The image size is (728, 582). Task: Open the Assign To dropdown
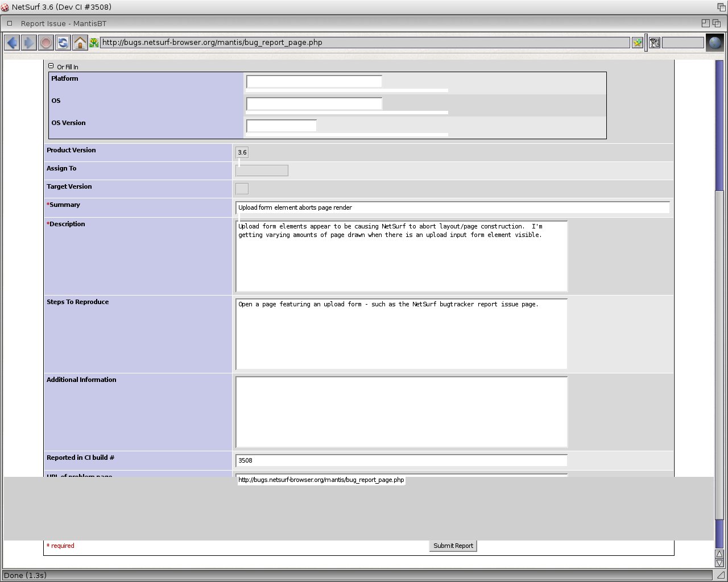(x=262, y=171)
